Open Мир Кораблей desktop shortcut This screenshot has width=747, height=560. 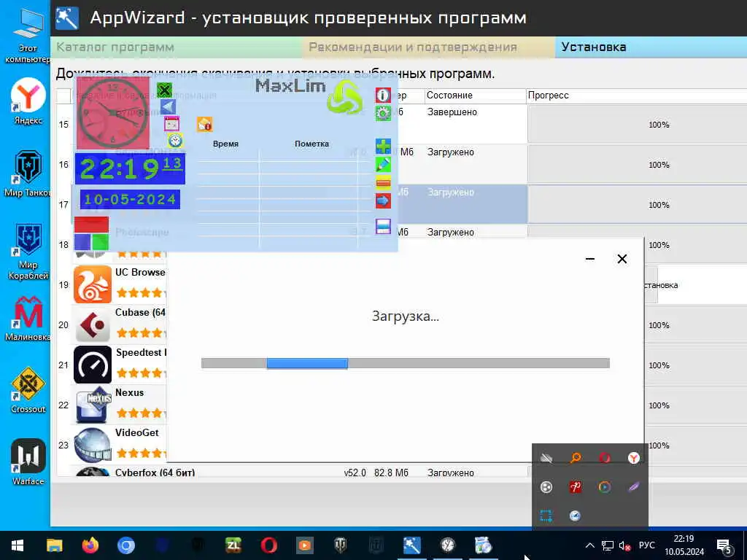(28, 251)
